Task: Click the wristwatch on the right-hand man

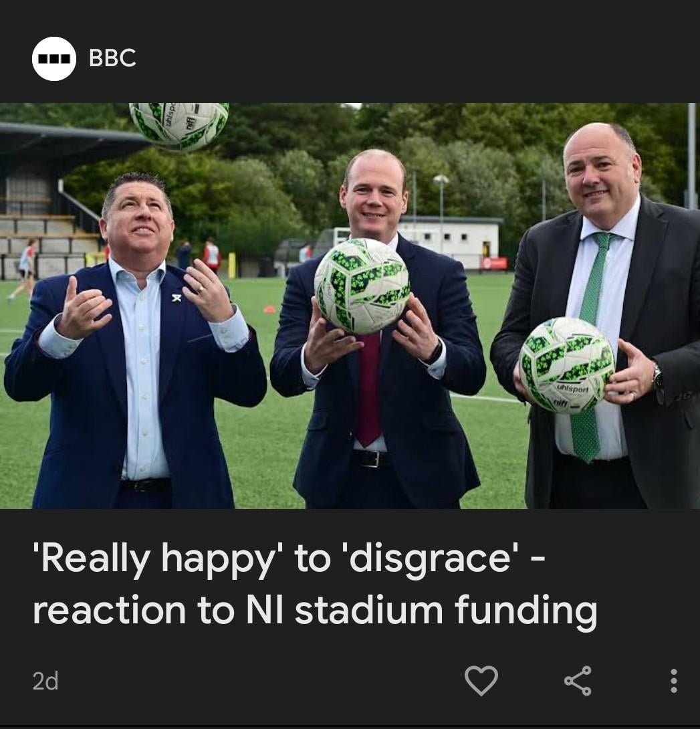Action: (657, 377)
